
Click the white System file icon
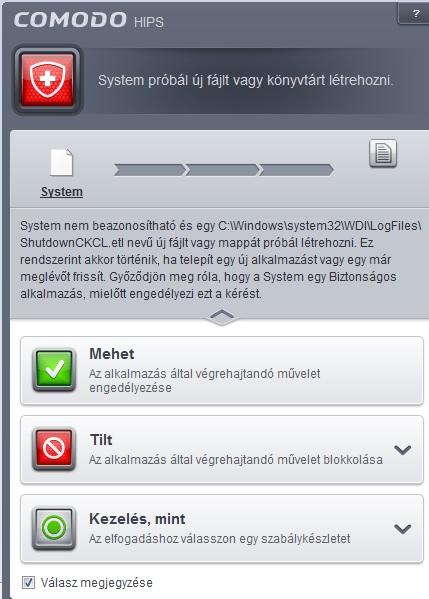coord(62,162)
